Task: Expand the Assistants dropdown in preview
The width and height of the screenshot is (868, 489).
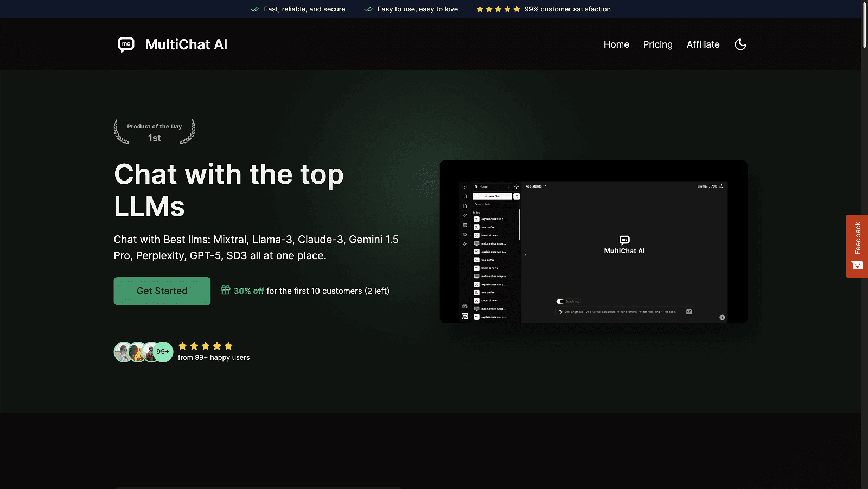Action: click(x=535, y=186)
